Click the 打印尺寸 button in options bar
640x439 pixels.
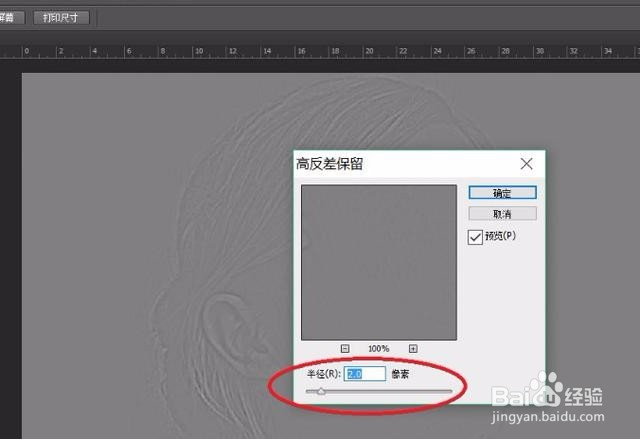[x=61, y=18]
